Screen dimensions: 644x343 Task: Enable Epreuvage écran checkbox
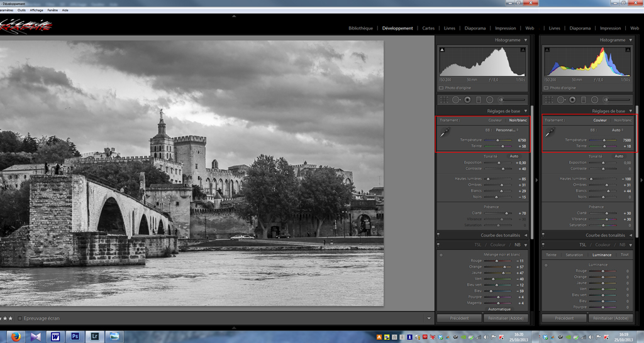tap(19, 318)
